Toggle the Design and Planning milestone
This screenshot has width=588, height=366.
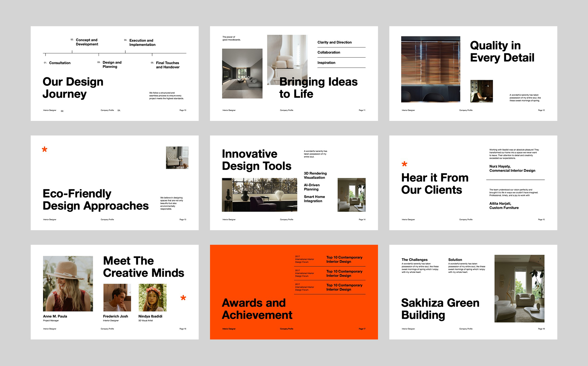pos(112,65)
